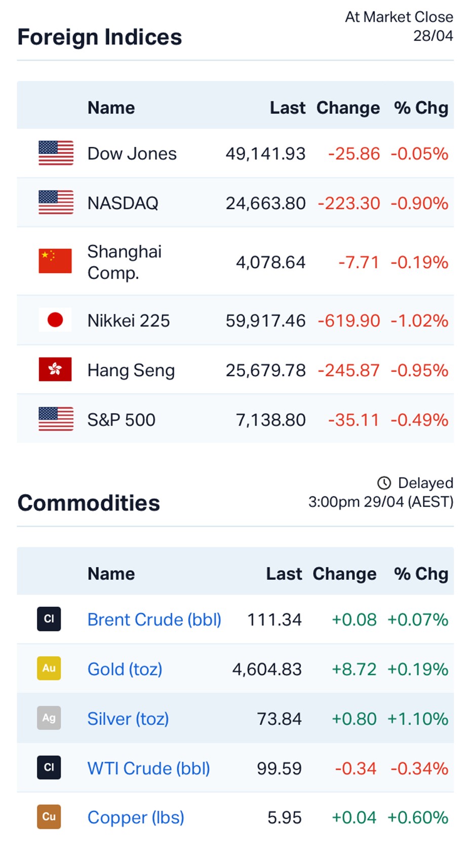The image size is (474, 868).
Task: Click the Silver Ag icon
Action: (x=49, y=718)
